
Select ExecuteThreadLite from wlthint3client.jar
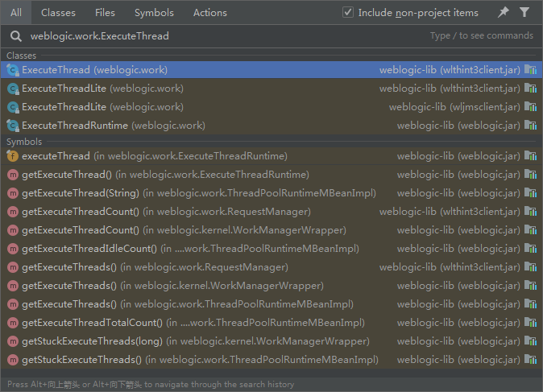[x=271, y=89]
